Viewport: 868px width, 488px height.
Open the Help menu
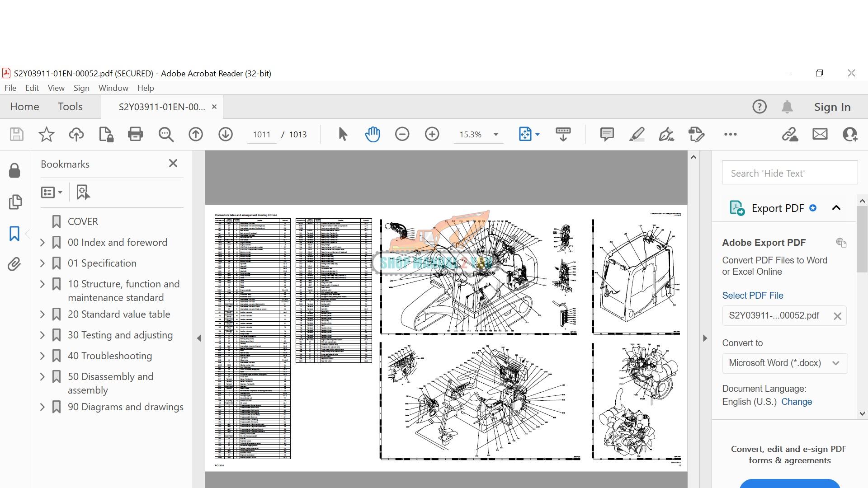[x=146, y=88]
